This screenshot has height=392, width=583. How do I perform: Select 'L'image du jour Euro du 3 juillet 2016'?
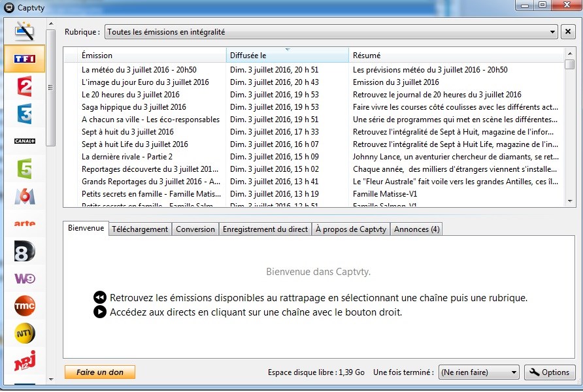pyautogui.click(x=145, y=82)
